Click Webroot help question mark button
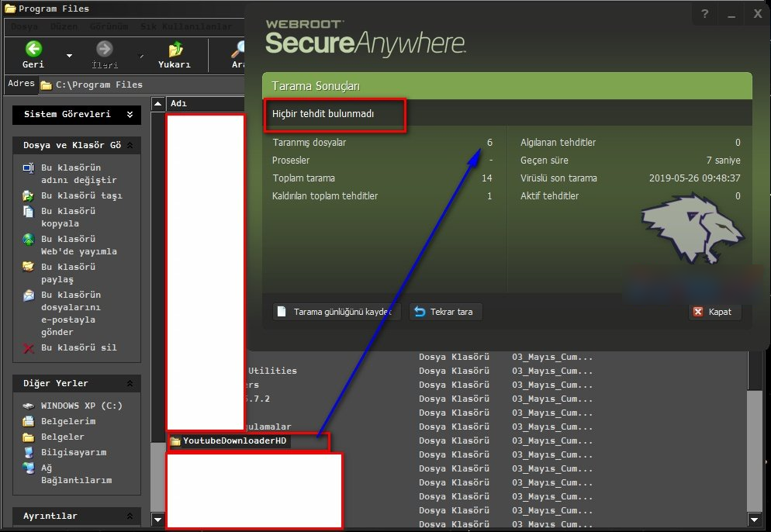Viewport: 771px width, 532px height. (x=705, y=14)
